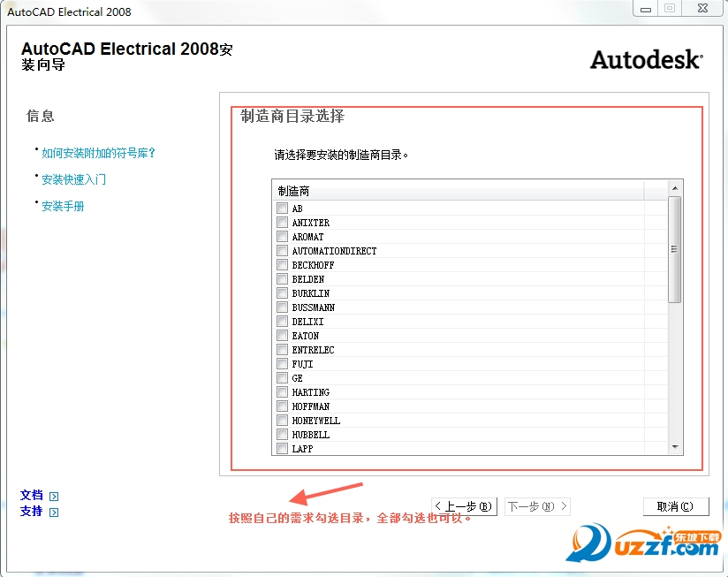The height and width of the screenshot is (577, 728).
Task: Select the HOFFMAN checkbox
Action: click(x=282, y=406)
